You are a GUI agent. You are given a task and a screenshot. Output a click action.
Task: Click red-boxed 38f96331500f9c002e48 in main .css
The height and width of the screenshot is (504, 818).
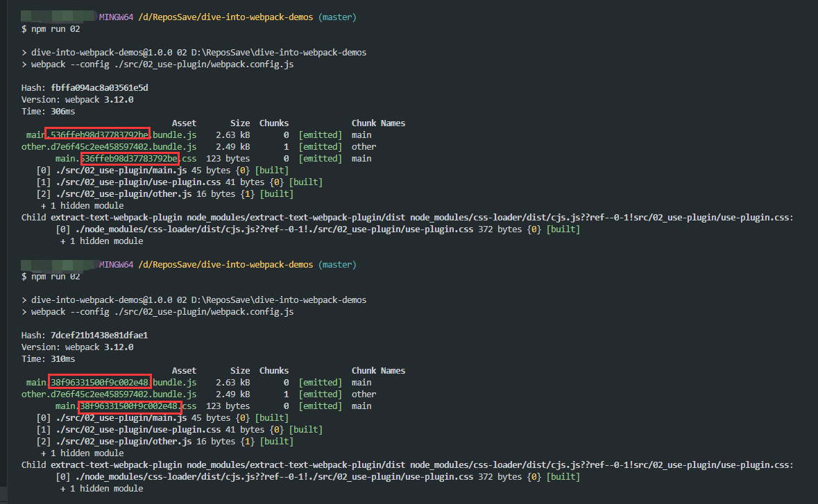click(x=130, y=406)
